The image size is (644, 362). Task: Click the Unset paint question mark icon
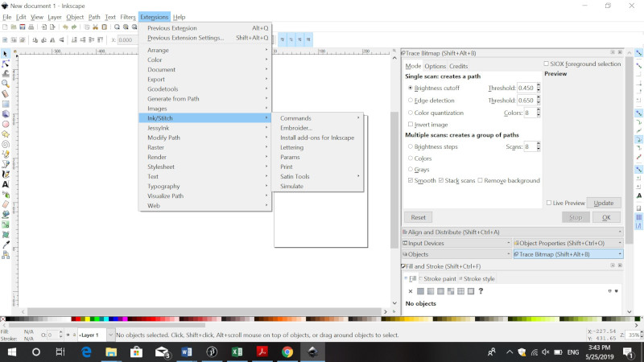(x=481, y=291)
